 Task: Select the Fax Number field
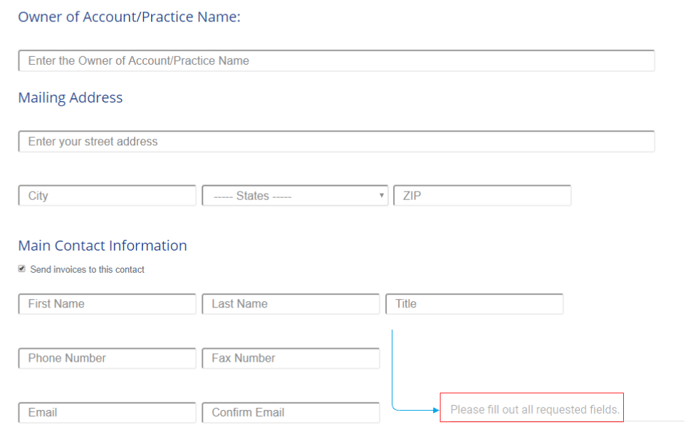[290, 358]
